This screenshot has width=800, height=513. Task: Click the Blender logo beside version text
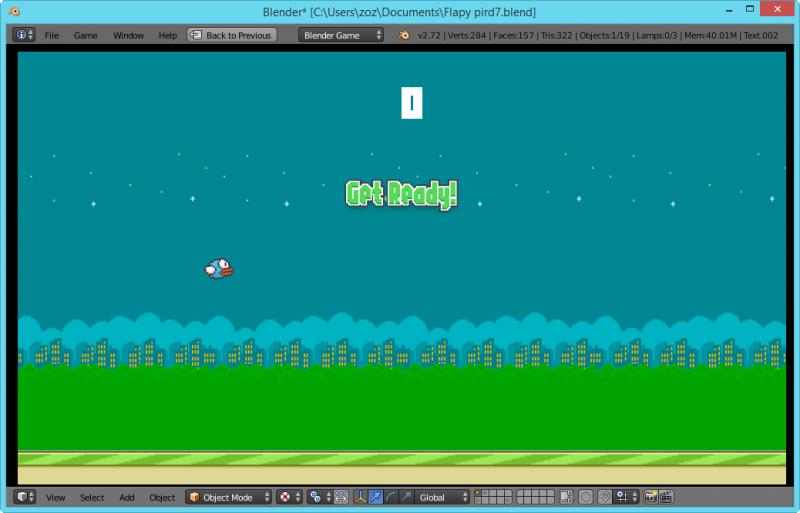[404, 35]
